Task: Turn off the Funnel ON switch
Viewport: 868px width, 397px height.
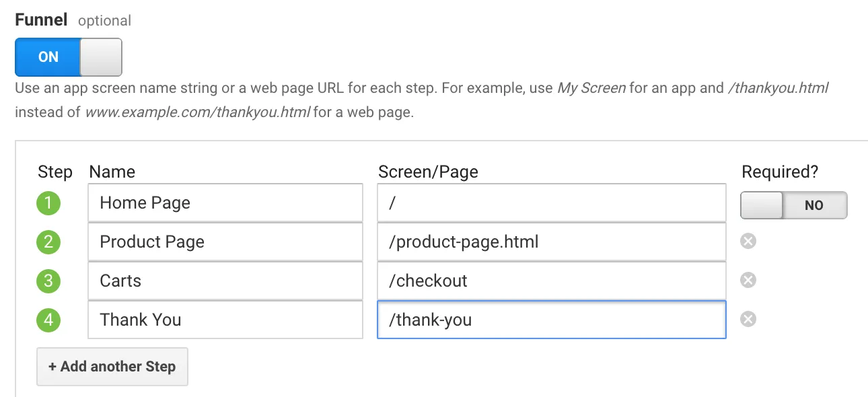Action: pyautogui.click(x=69, y=57)
